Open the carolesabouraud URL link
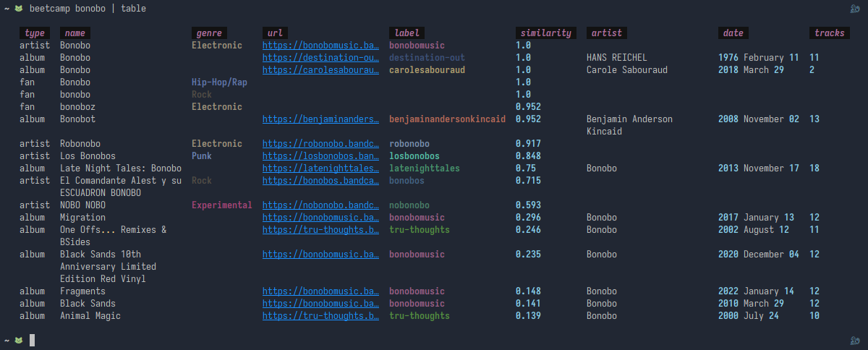 pos(320,70)
